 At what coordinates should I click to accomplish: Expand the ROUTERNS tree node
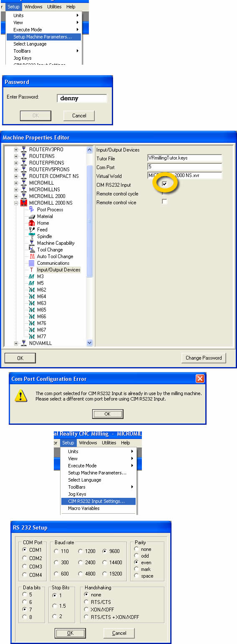coord(16,156)
